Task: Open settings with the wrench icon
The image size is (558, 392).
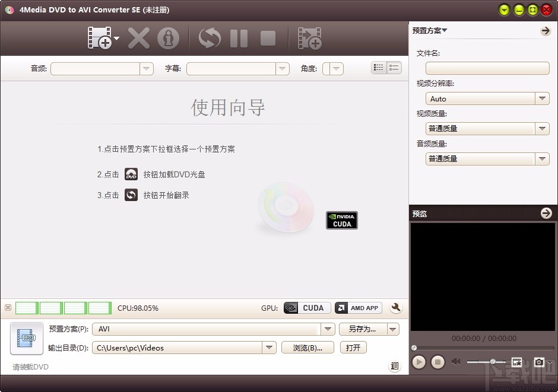Action: [395, 308]
